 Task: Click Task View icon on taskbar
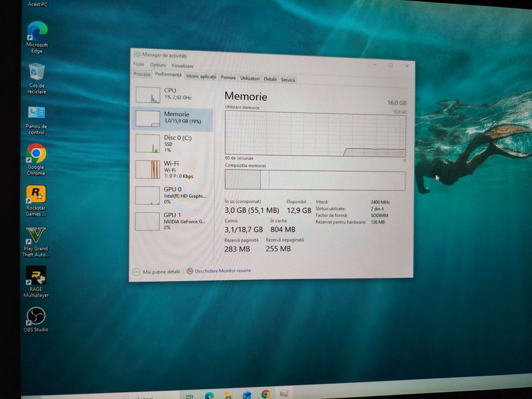pos(190,396)
